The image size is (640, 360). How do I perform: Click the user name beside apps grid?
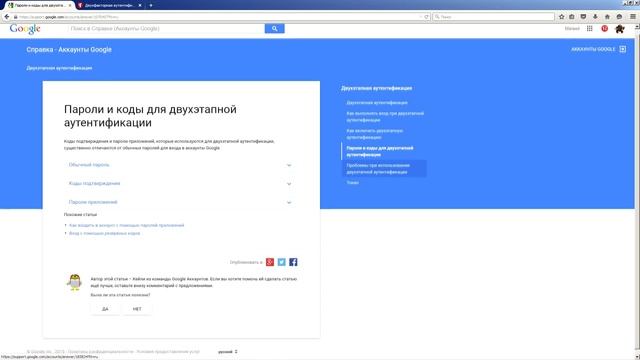pos(572,29)
